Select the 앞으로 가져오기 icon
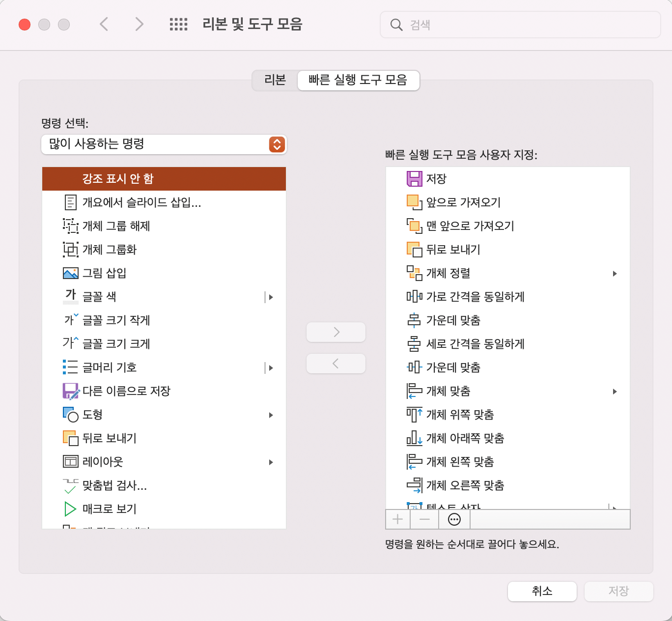Image resolution: width=672 pixels, height=621 pixels. [x=414, y=202]
